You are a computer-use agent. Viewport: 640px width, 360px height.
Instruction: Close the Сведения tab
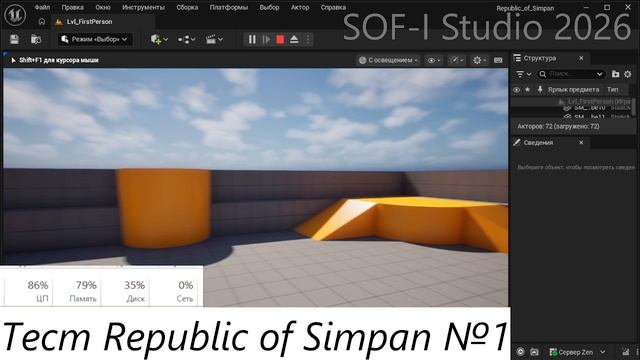pos(581,142)
